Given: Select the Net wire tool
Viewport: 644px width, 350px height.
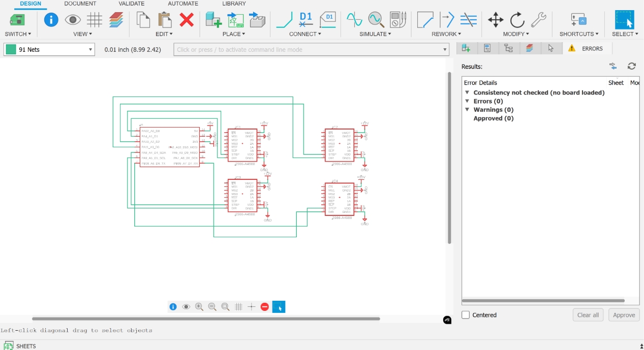Looking at the screenshot, I should 284,20.
